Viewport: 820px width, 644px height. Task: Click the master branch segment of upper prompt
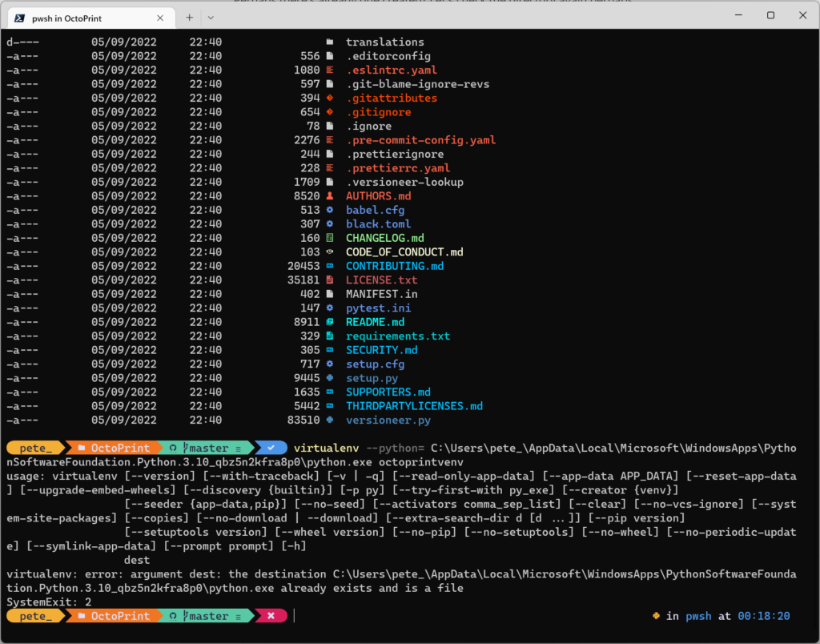coord(206,449)
